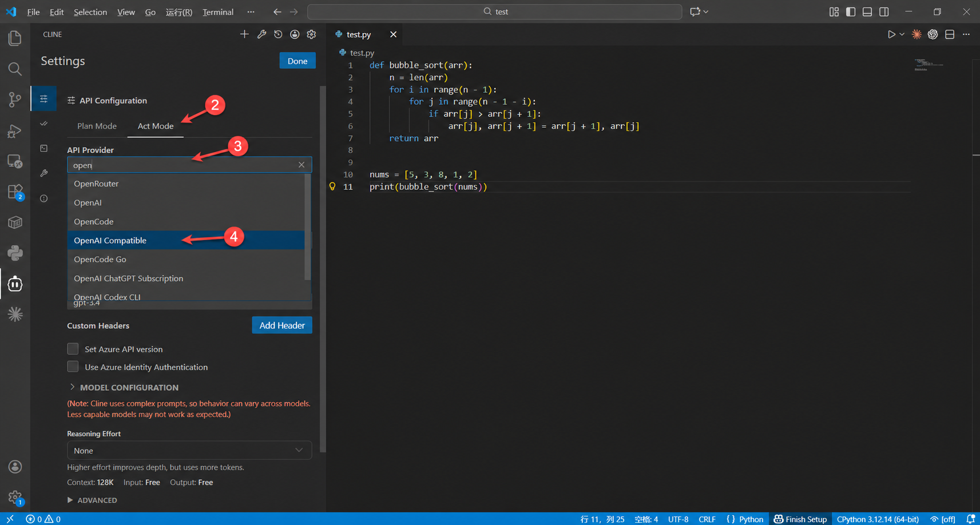Toggle Secondary Side Bar layout icon
This screenshot has width=980, height=525.
884,11
